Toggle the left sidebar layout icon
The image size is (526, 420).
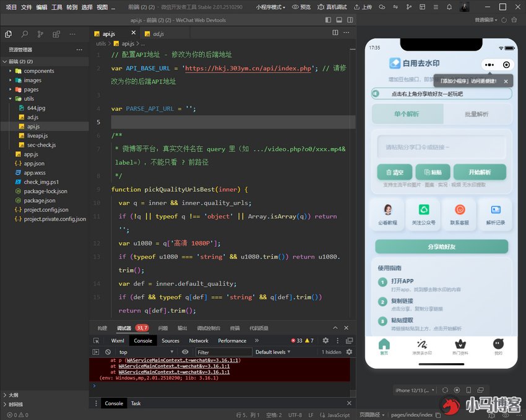point(328,20)
